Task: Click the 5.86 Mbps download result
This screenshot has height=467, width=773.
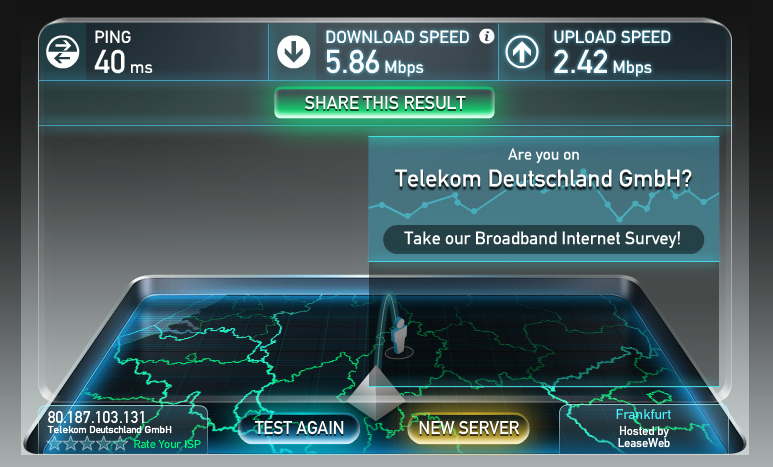Action: pyautogui.click(x=374, y=63)
